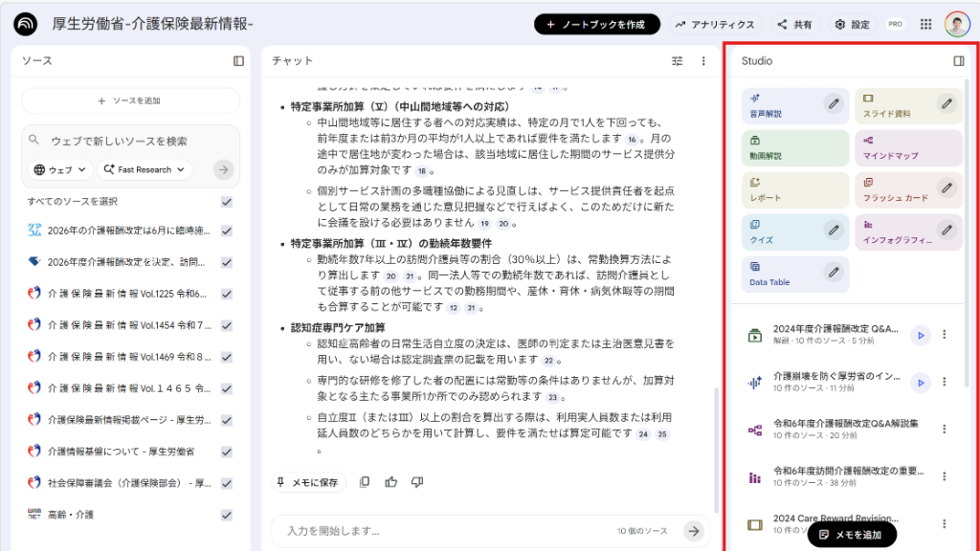Open more options for 介護崩壊を防ぐ厚労省 item
Image resolution: width=980 pixels, height=551 pixels.
click(x=945, y=382)
